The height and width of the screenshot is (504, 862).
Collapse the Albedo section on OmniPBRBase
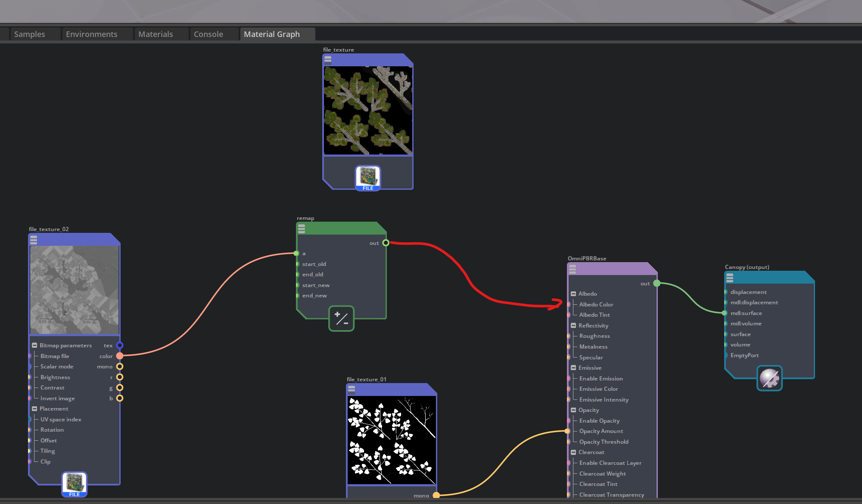[x=573, y=293]
